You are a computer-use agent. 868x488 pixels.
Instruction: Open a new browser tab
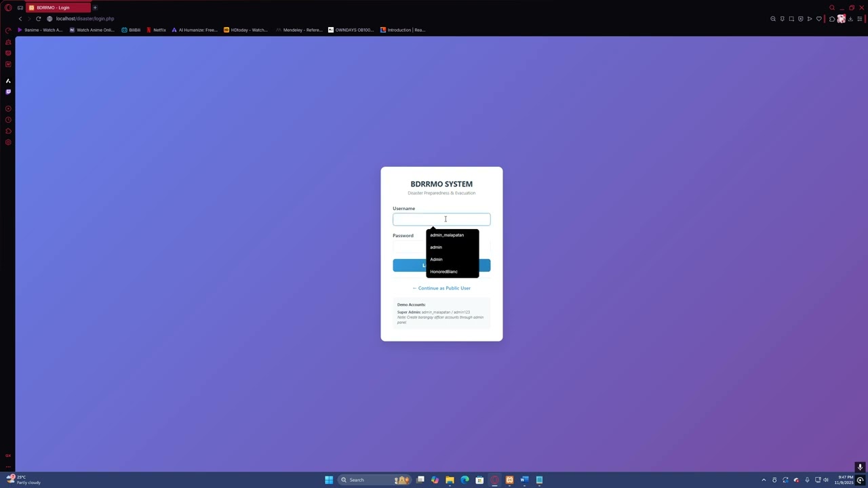point(95,7)
